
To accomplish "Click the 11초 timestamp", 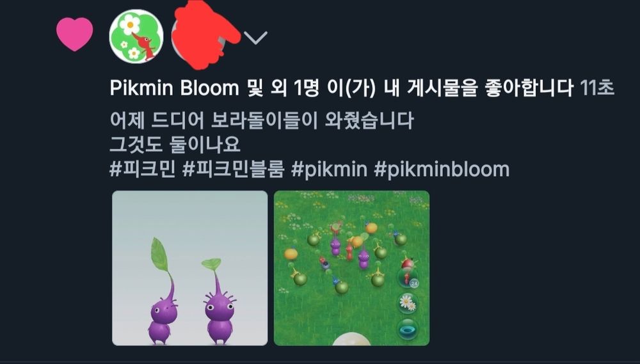I will pyautogui.click(x=597, y=88).
